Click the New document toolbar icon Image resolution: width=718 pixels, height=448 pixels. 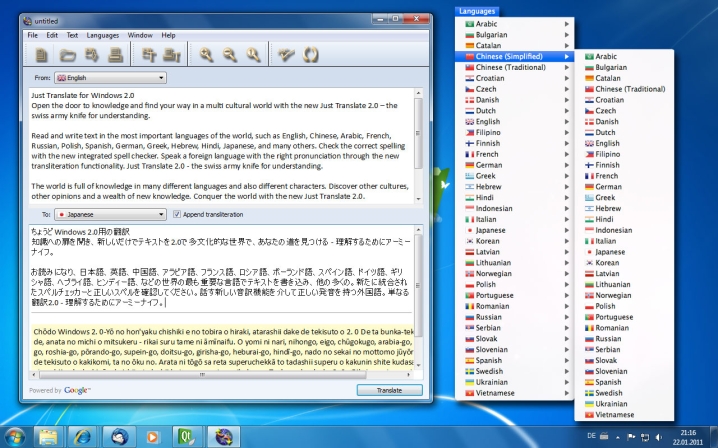tap(43, 54)
